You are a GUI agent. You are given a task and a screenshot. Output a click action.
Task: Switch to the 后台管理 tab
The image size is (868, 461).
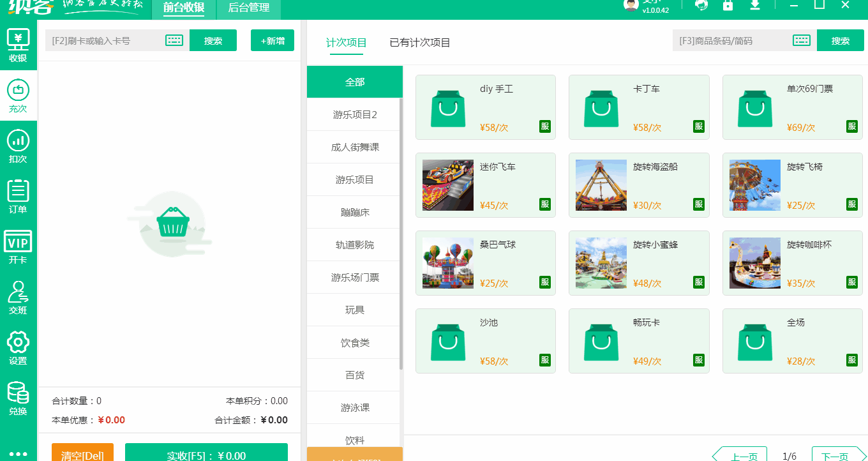248,10
